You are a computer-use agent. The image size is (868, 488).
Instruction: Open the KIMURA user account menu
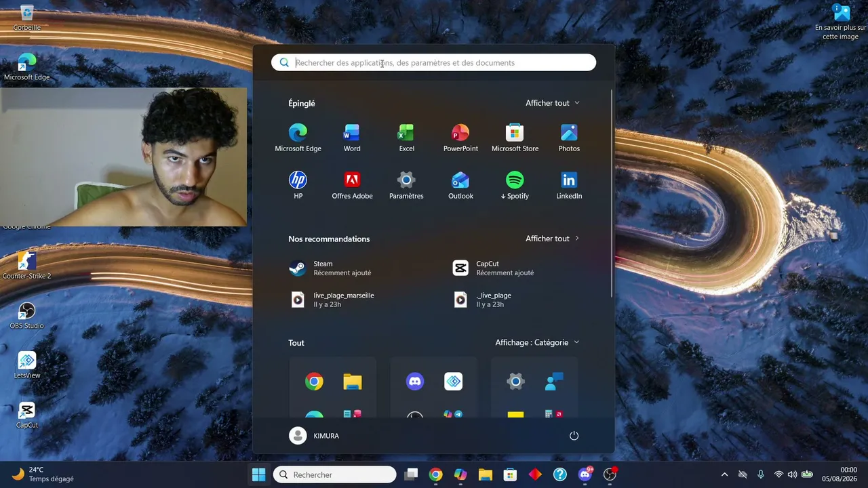coord(314,436)
